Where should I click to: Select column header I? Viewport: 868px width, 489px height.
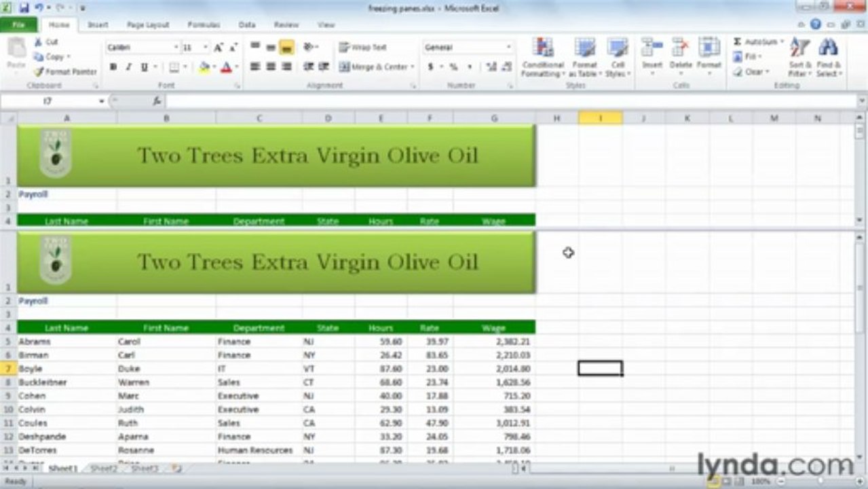point(600,118)
